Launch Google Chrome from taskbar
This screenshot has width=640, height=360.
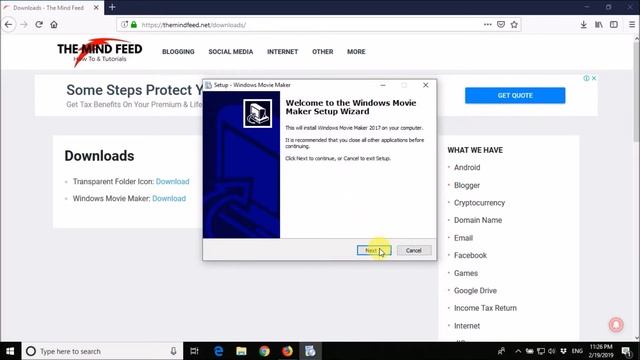point(264,351)
